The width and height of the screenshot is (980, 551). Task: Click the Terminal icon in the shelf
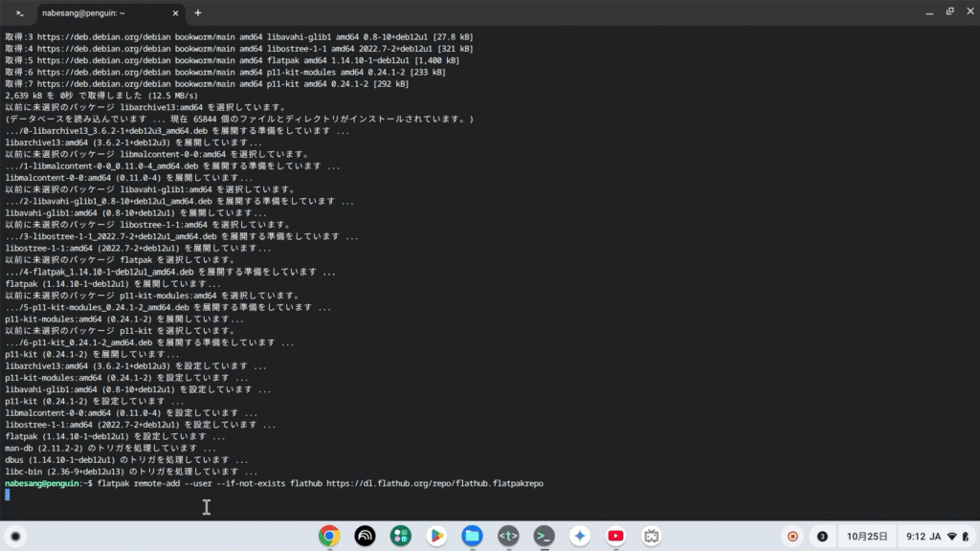tap(543, 536)
